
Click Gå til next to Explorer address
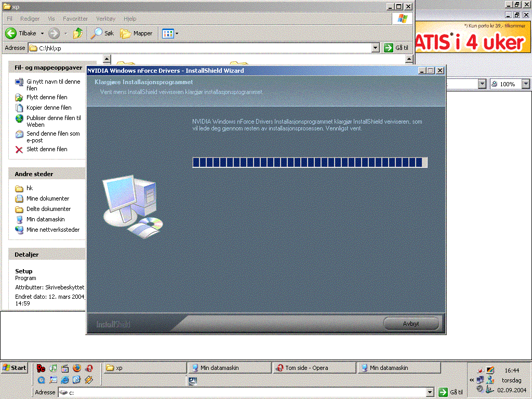(396, 48)
